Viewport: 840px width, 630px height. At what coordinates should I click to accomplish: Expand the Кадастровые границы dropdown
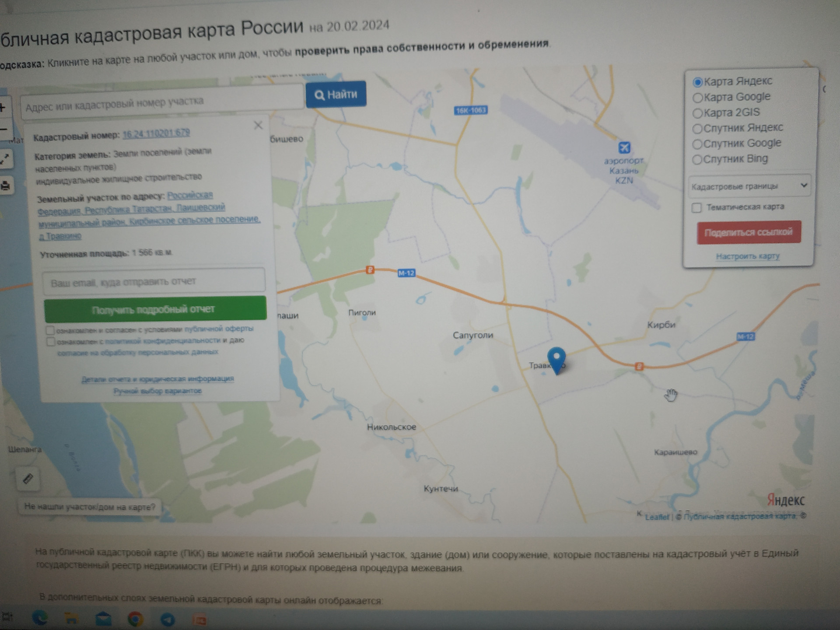pyautogui.click(x=749, y=186)
